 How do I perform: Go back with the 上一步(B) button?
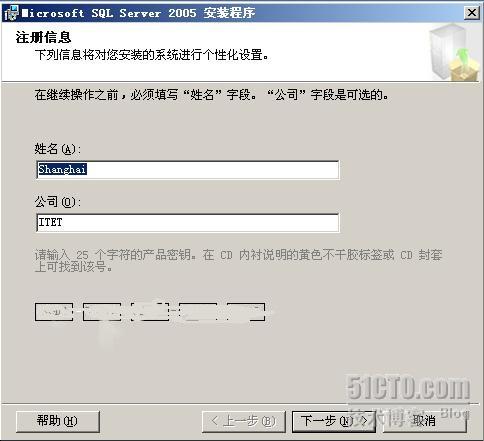point(244,421)
